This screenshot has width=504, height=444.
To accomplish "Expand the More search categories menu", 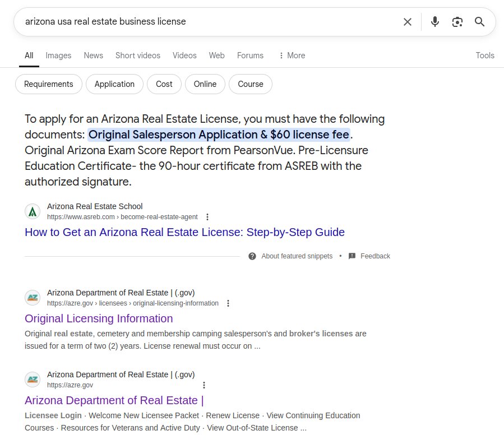I will (292, 55).
